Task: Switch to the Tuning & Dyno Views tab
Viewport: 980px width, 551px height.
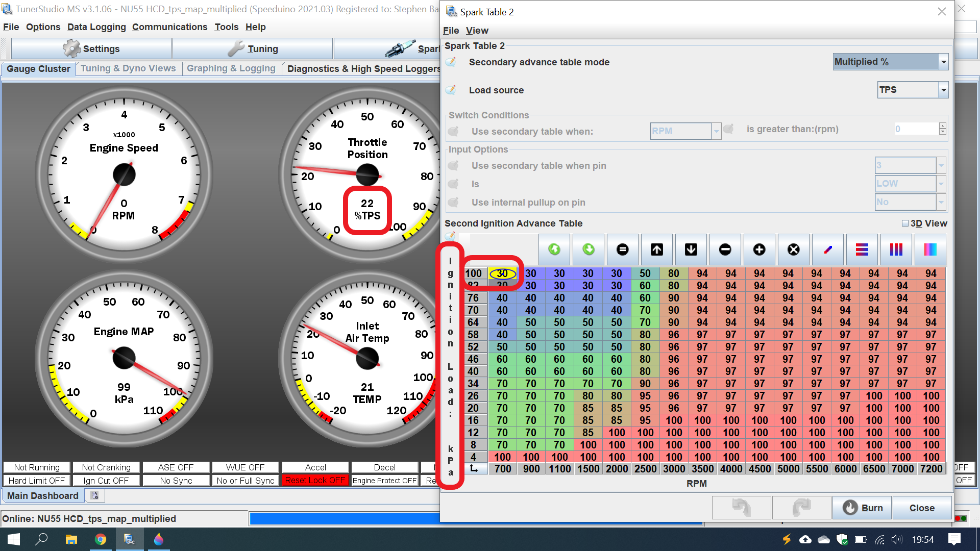Action: click(x=129, y=68)
